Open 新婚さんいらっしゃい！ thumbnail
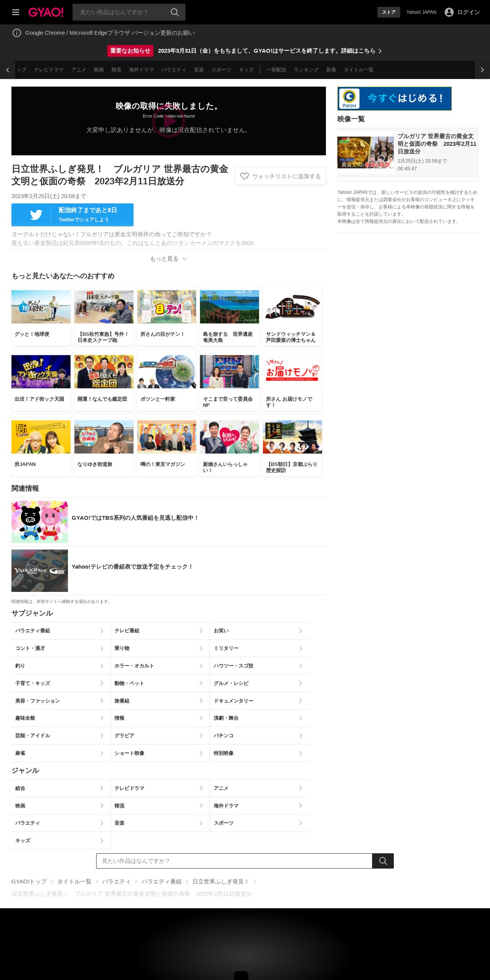490x980 pixels. click(229, 437)
